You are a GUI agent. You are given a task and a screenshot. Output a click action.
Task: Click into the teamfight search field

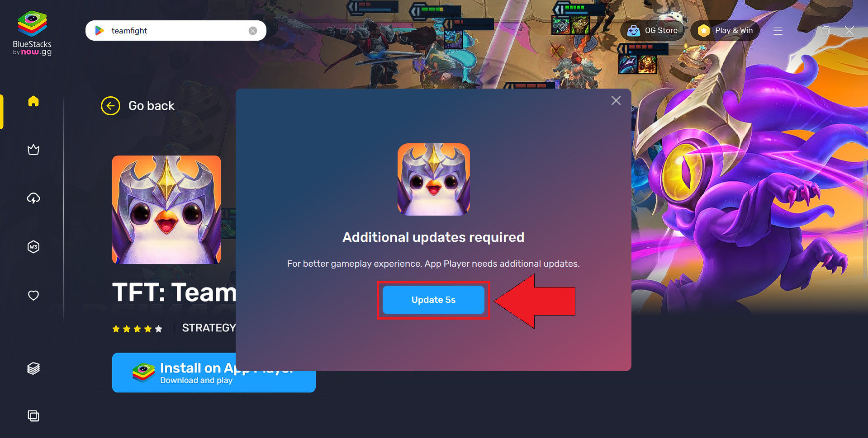(176, 31)
